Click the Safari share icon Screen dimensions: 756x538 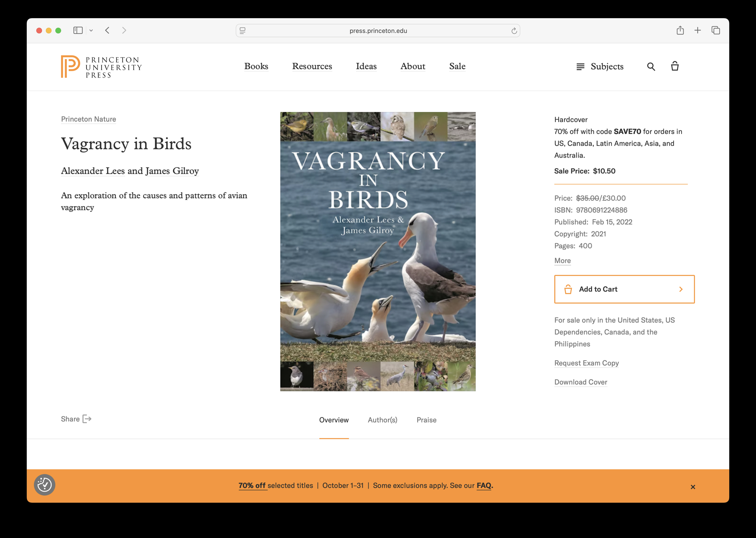(x=680, y=31)
